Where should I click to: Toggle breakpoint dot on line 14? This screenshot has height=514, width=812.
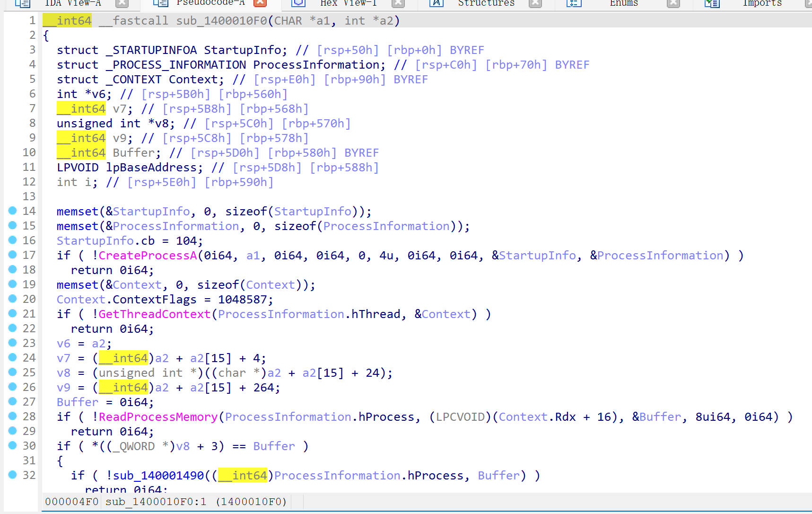pyautogui.click(x=13, y=211)
